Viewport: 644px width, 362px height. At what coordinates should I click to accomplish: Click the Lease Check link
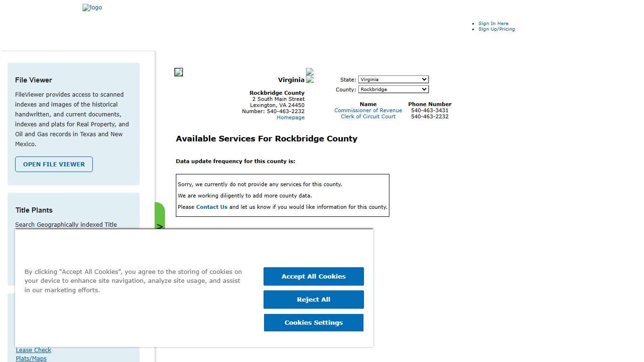[33, 350]
